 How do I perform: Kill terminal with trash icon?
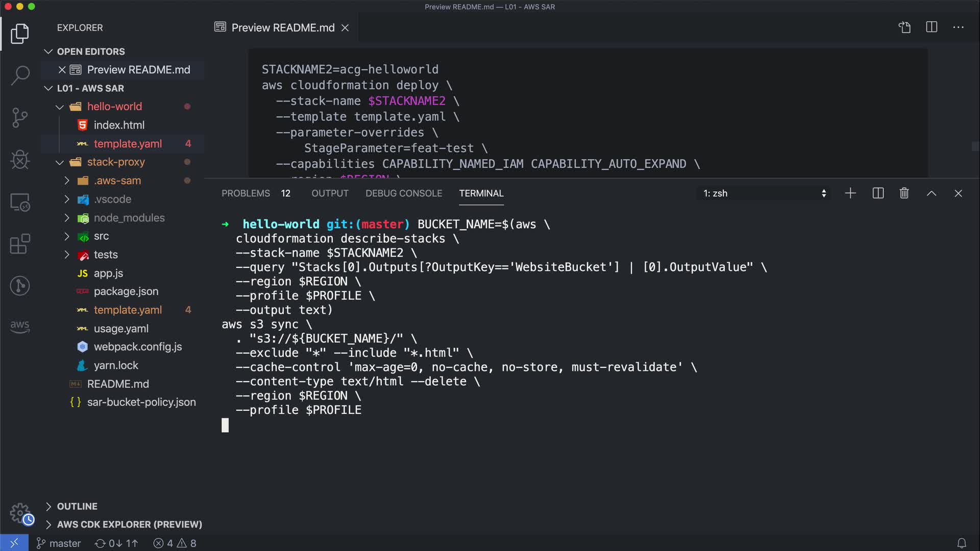(904, 193)
